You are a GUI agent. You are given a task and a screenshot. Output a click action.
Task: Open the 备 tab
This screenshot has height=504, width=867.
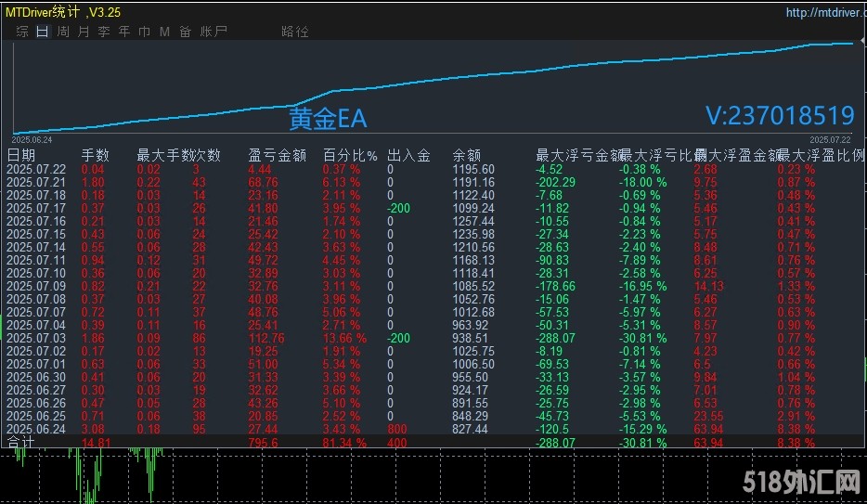click(185, 32)
